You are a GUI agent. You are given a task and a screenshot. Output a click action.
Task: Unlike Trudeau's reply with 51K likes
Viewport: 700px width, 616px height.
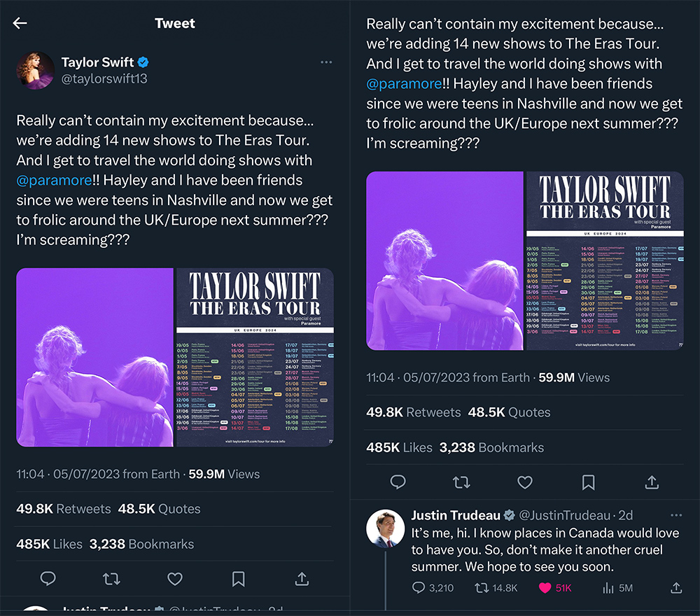(545, 588)
